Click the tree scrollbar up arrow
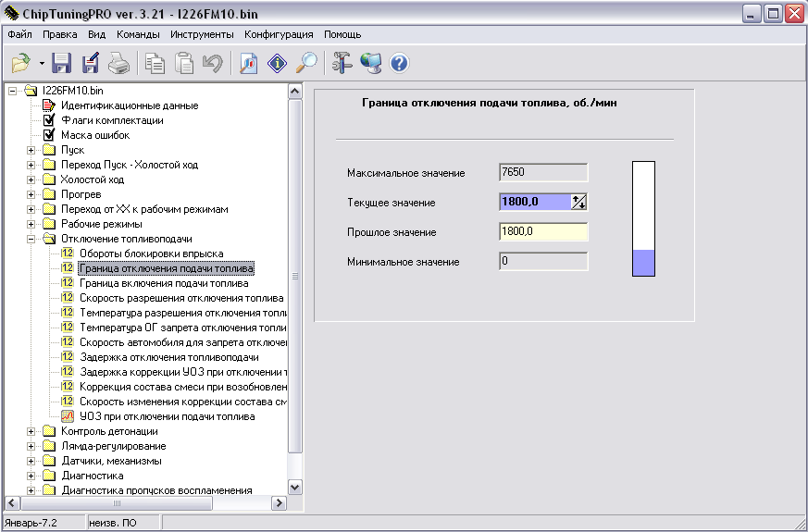Screen dimensions: 808x532 click(x=294, y=92)
